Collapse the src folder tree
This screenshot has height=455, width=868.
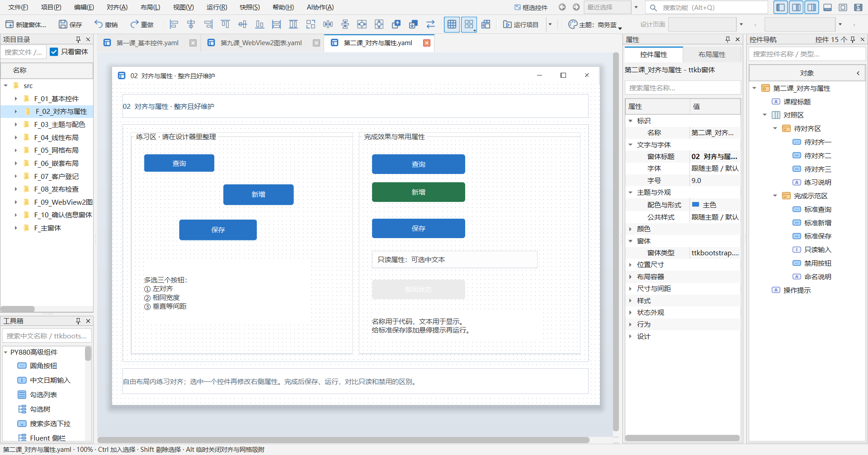(x=5, y=85)
